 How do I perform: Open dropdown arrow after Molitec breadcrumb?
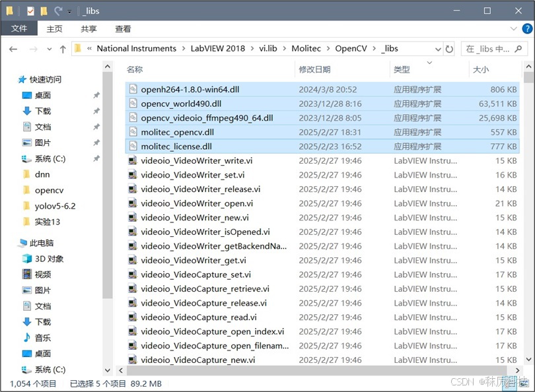(328, 49)
